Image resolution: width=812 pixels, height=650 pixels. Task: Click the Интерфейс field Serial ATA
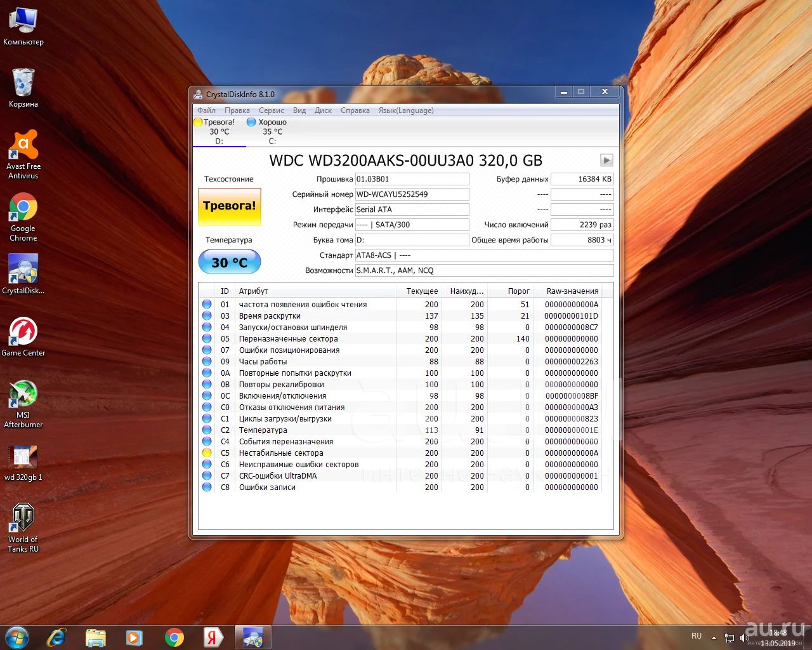pos(412,209)
